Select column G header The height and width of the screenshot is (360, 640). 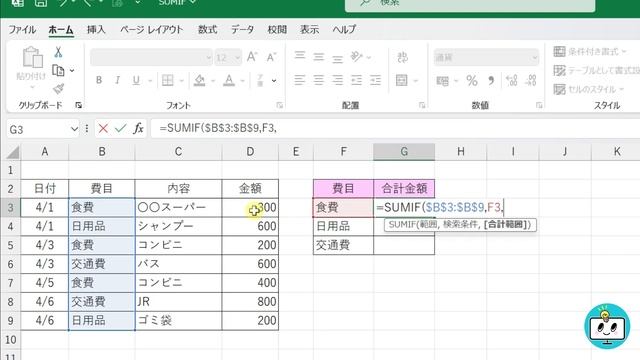coord(404,152)
